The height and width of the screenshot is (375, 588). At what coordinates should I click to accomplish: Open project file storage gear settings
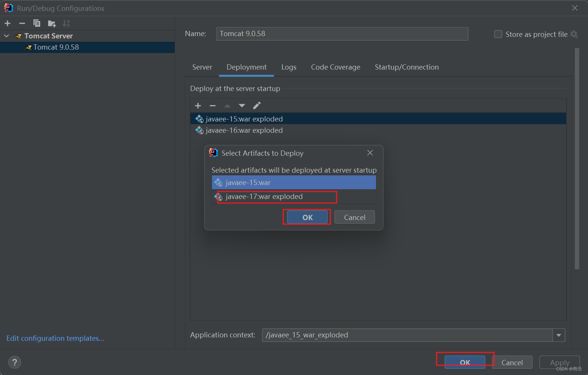click(574, 34)
